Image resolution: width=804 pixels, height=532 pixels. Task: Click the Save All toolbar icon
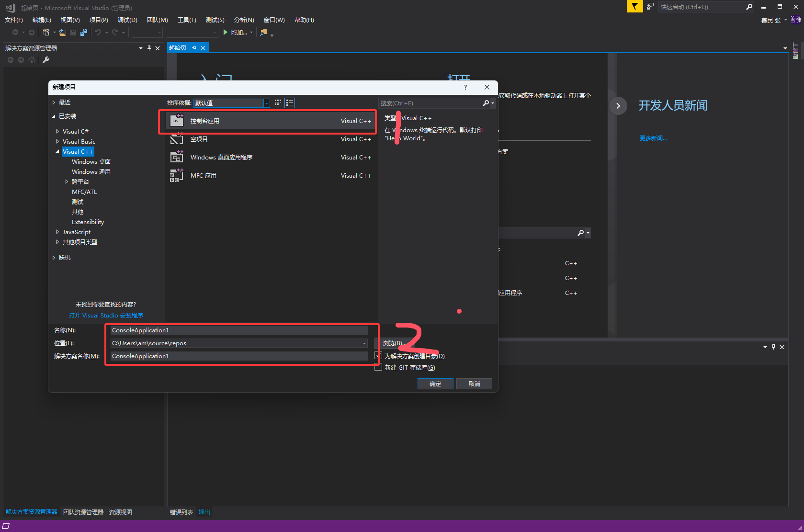(x=84, y=32)
